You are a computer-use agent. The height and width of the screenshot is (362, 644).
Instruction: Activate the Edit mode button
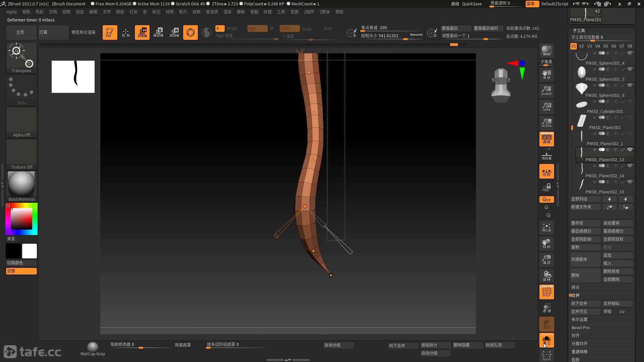point(110,33)
